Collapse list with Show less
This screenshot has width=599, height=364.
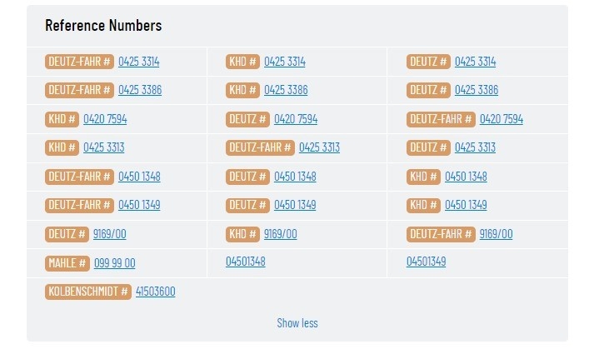[x=297, y=323]
